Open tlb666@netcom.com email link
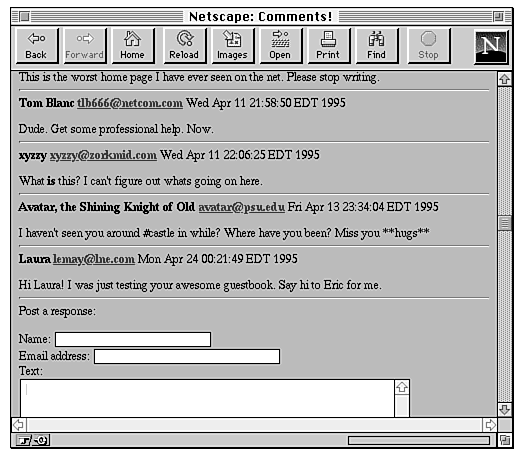The height and width of the screenshot is (453, 529). tap(130, 103)
